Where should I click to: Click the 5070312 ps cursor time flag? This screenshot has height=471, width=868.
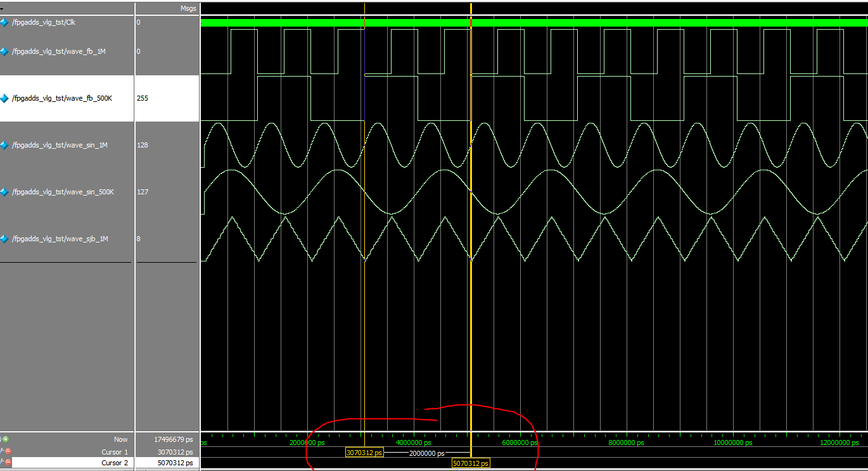click(x=470, y=463)
